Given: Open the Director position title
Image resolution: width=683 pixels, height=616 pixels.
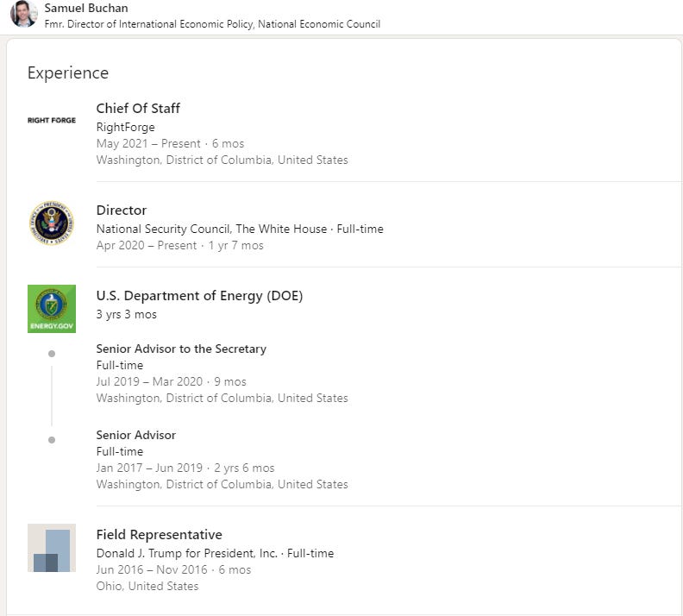Looking at the screenshot, I should click(x=122, y=210).
